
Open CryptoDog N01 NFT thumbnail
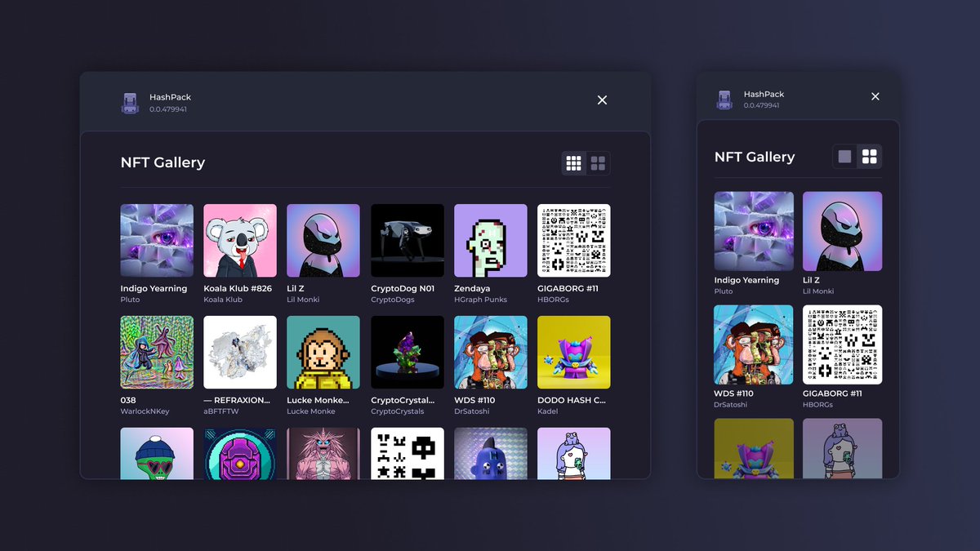point(408,240)
